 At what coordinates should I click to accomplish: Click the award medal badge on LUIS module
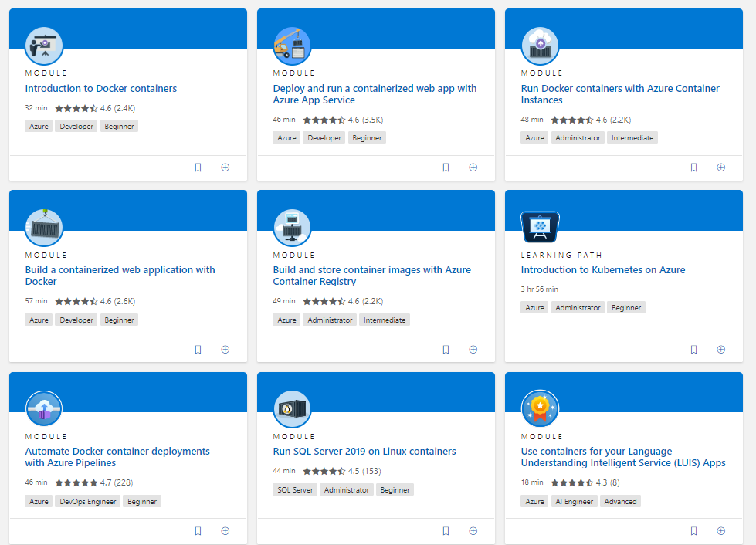[x=540, y=409]
